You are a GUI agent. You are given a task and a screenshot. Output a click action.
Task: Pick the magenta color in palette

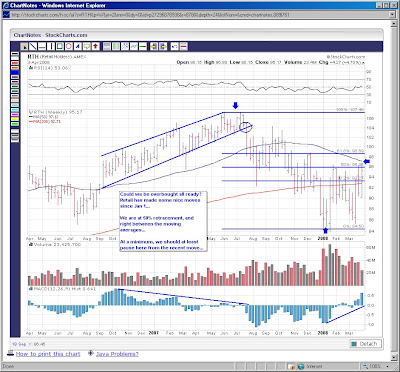15,115
